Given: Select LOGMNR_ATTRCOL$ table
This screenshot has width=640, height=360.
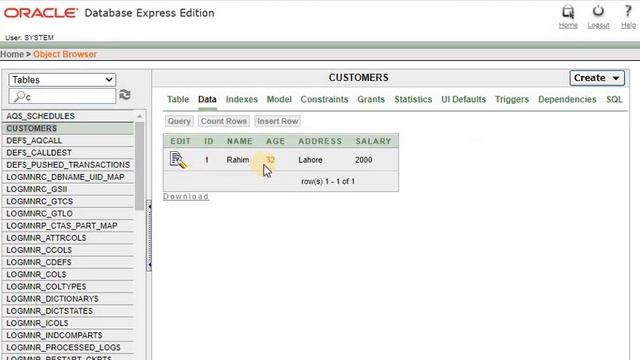Looking at the screenshot, I should 68,238.
